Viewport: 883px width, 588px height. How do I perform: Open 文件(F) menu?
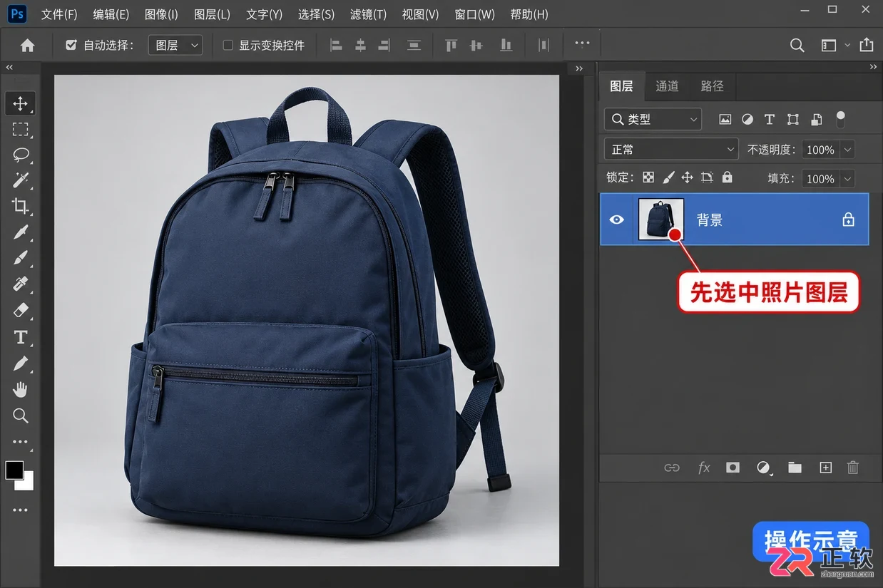tap(59, 14)
